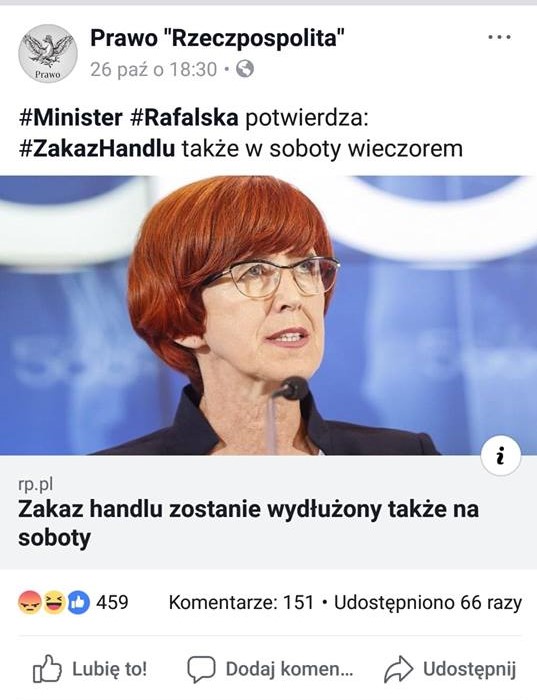
Task: Click the share arrow icon
Action: (399, 669)
